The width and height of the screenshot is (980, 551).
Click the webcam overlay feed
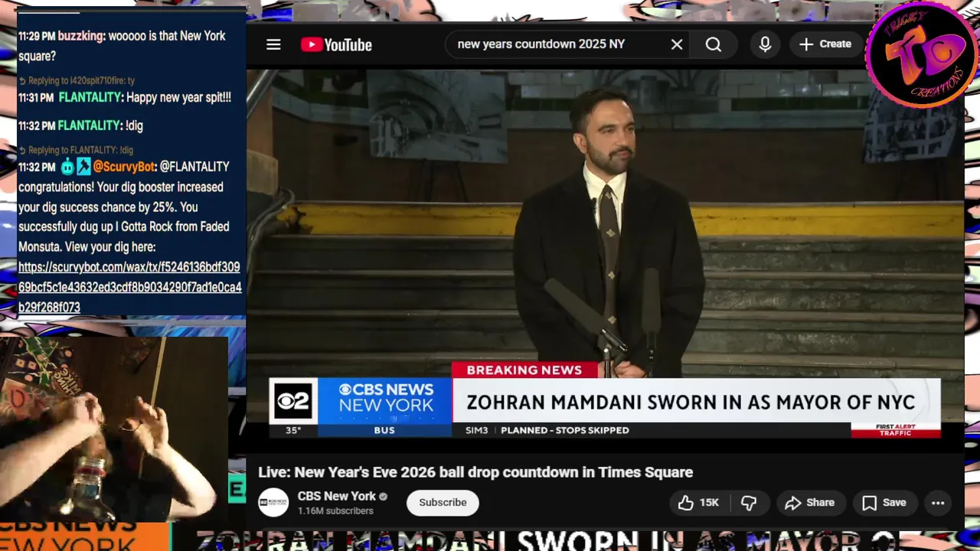pyautogui.click(x=114, y=429)
